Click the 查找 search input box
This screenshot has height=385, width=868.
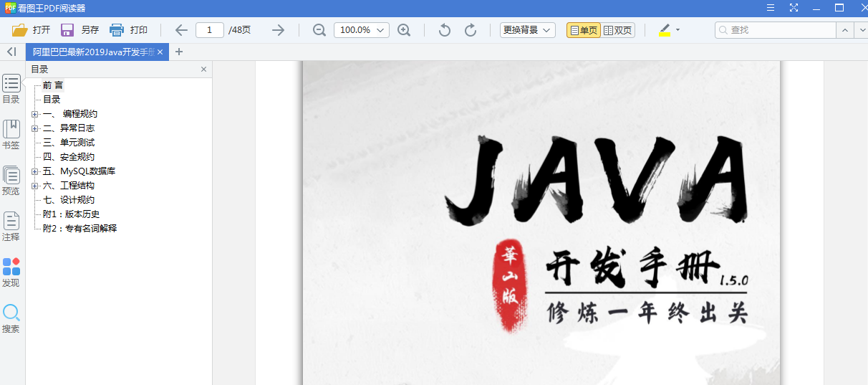click(x=776, y=30)
